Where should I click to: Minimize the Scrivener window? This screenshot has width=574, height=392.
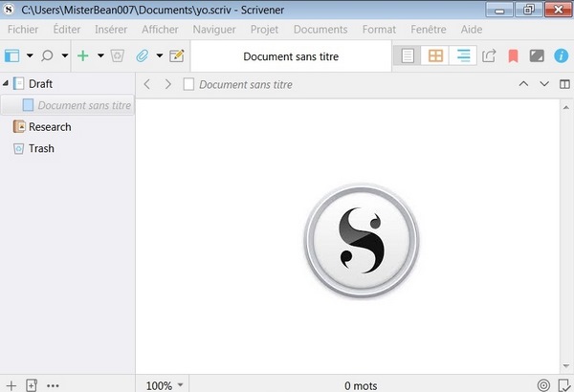pos(499,10)
